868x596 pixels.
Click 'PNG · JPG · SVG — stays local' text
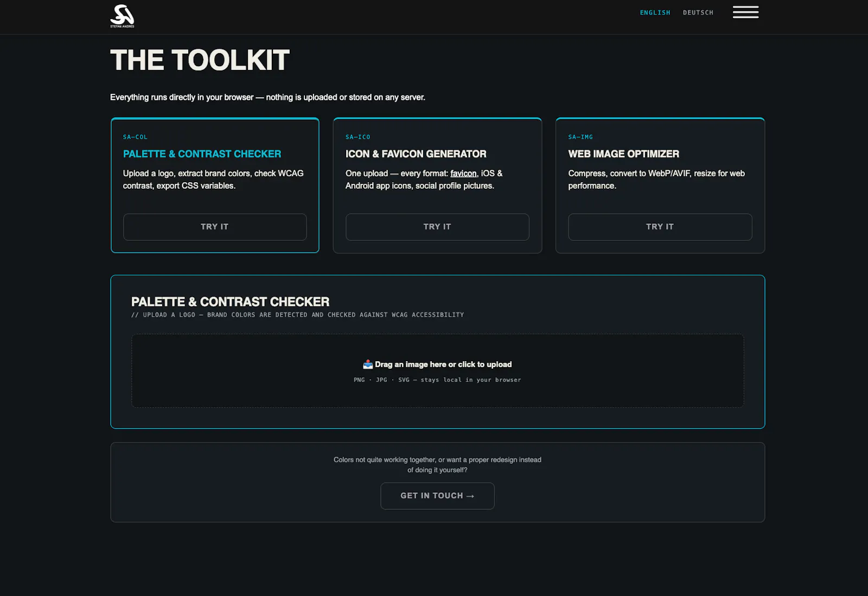[437, 380]
